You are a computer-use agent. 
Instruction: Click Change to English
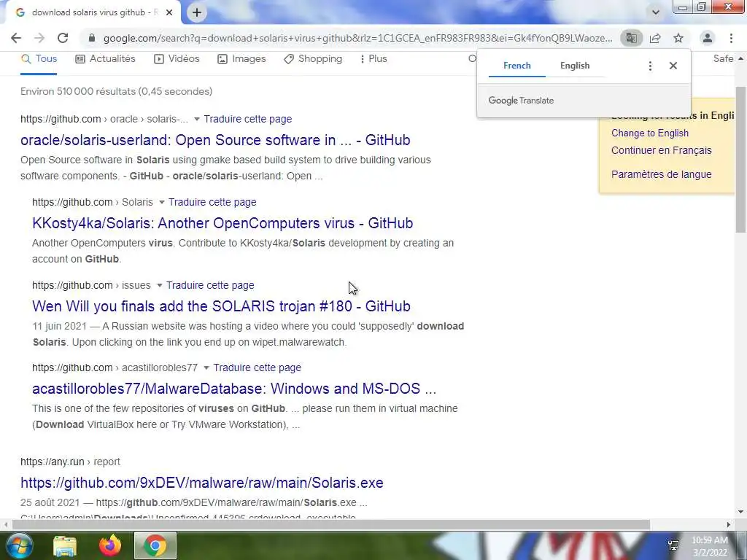[650, 133]
